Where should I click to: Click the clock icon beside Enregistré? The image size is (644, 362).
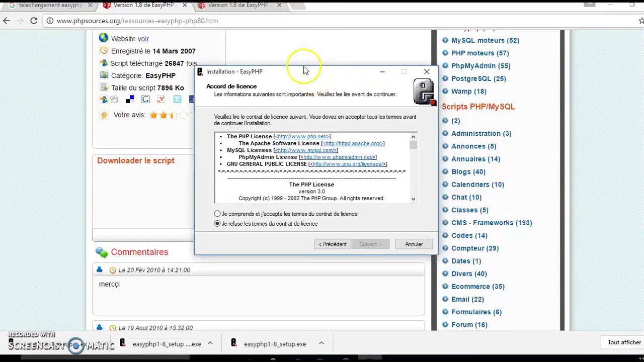pyautogui.click(x=104, y=51)
